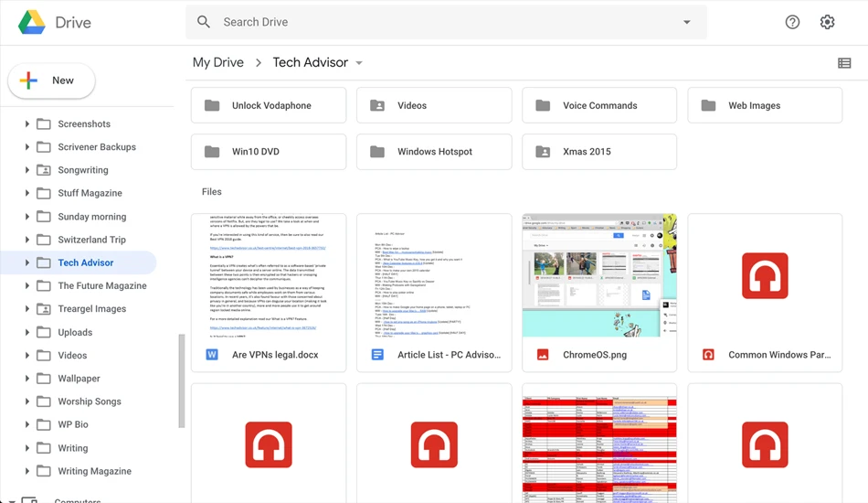Select WP Bio label in the sidebar
Viewport: 868px width, 503px height.
[73, 425]
